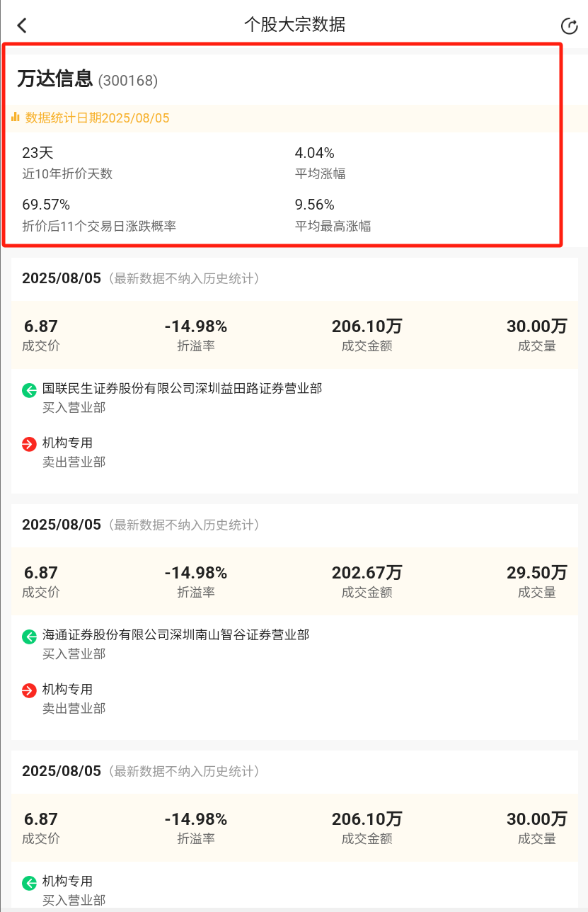Open 海通证券深圳南山智谷证券营业部 brokerage link
Screen dimensions: 588x912
pos(175,634)
